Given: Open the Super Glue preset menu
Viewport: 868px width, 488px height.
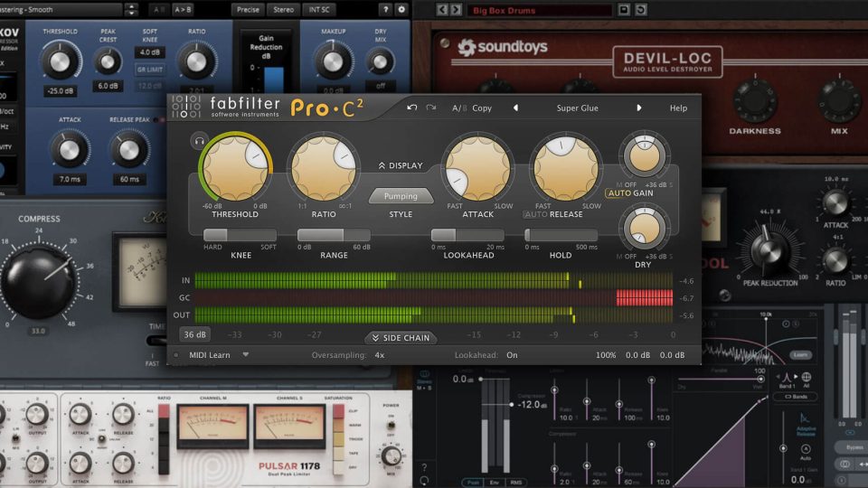Looking at the screenshot, I should pos(578,108).
